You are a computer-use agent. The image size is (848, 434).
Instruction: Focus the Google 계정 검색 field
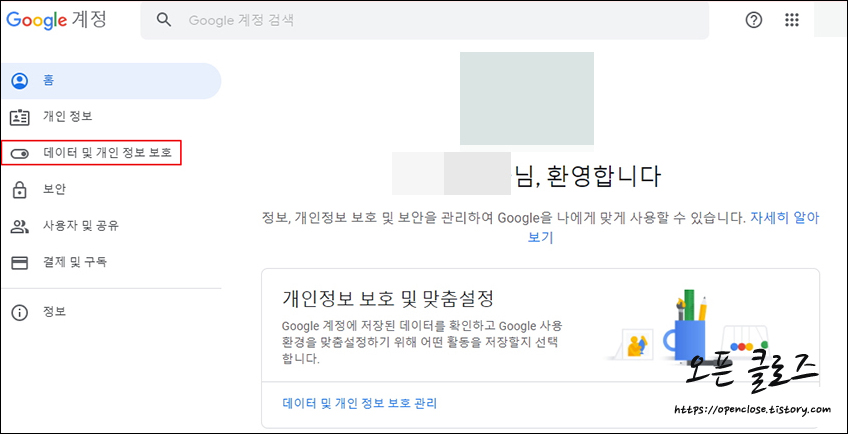425,21
